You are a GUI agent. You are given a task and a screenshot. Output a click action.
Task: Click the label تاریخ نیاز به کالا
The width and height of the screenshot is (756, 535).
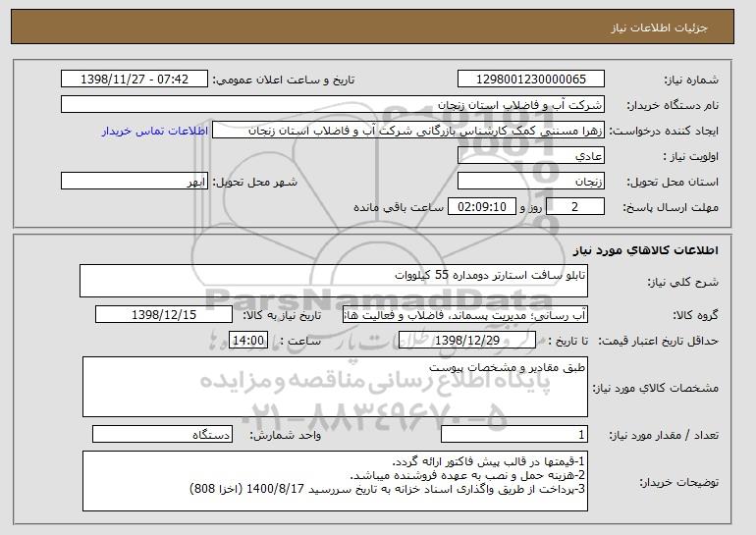pyautogui.click(x=282, y=315)
